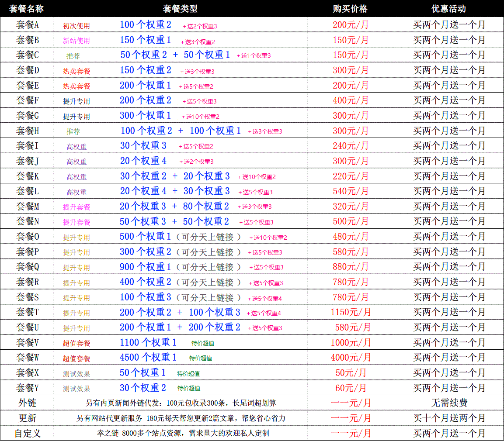Click 300 个权重1 in 套餐G row
504x441 pixels.
click(146, 115)
